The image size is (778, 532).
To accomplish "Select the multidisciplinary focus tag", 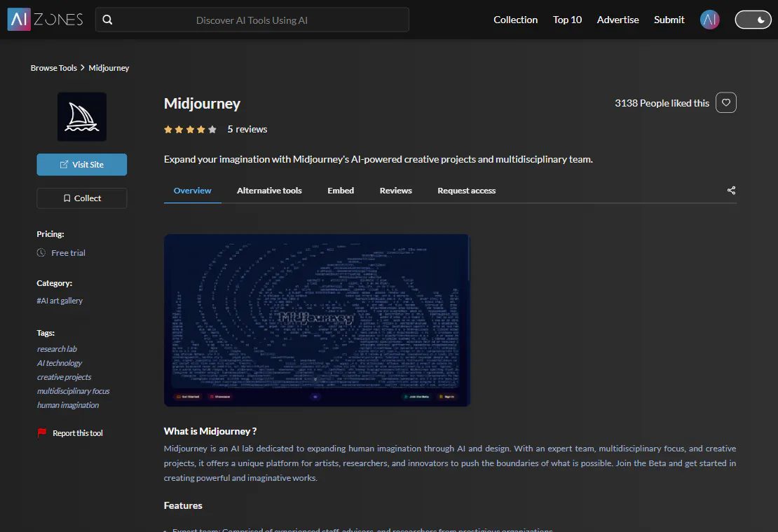I will 74,391.
